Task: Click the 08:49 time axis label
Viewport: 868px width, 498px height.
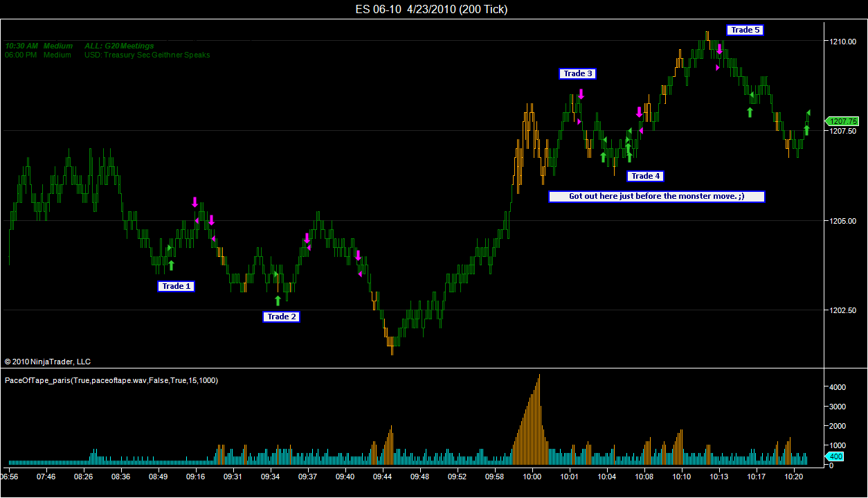Action: click(159, 477)
